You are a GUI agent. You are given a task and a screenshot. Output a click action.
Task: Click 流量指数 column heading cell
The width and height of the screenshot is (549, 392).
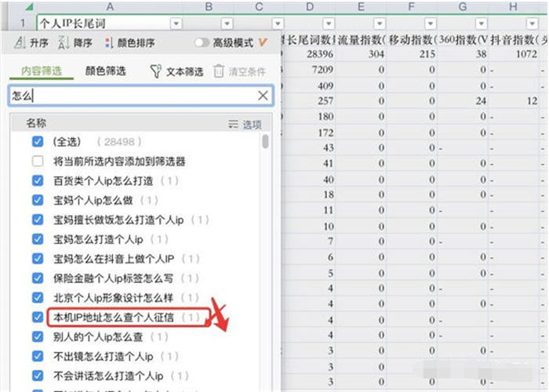point(361,39)
